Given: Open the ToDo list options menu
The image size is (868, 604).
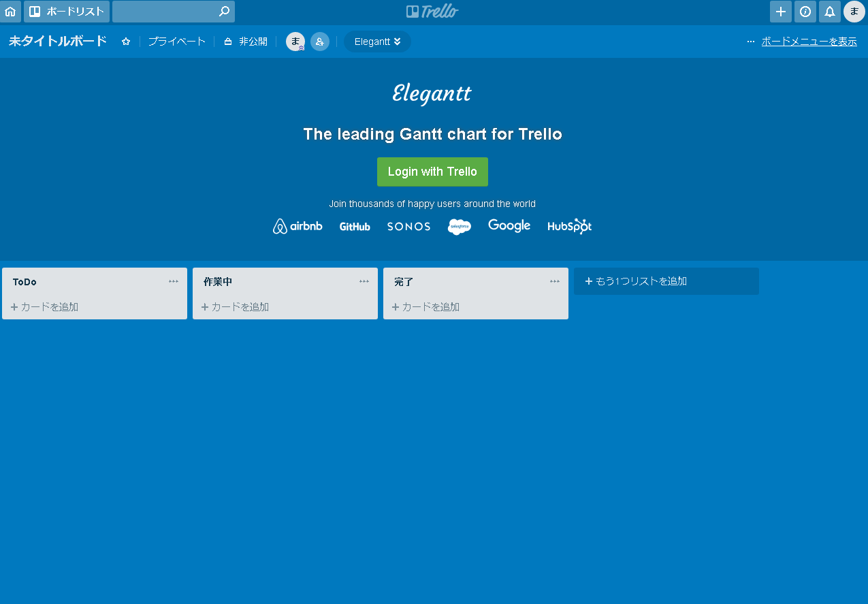Looking at the screenshot, I should point(174,281).
